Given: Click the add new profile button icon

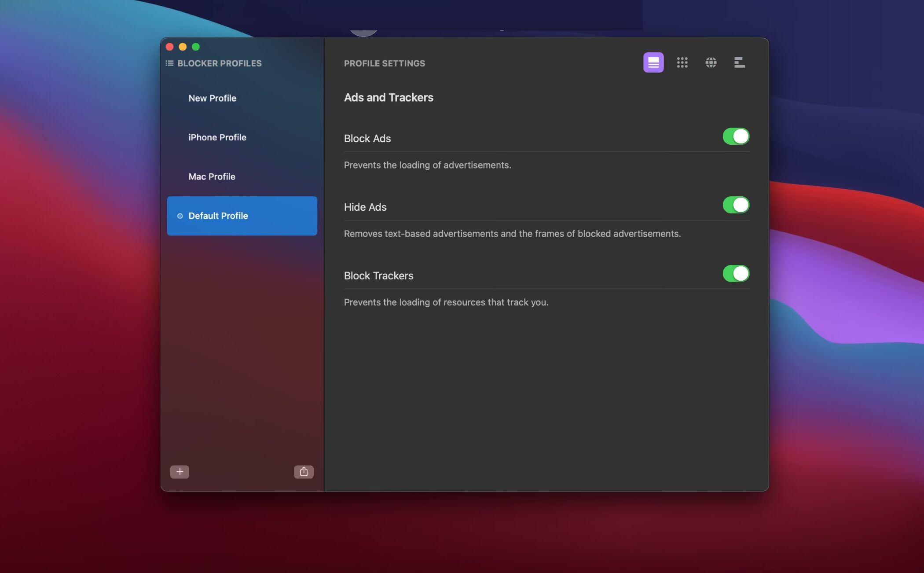Looking at the screenshot, I should [180, 471].
